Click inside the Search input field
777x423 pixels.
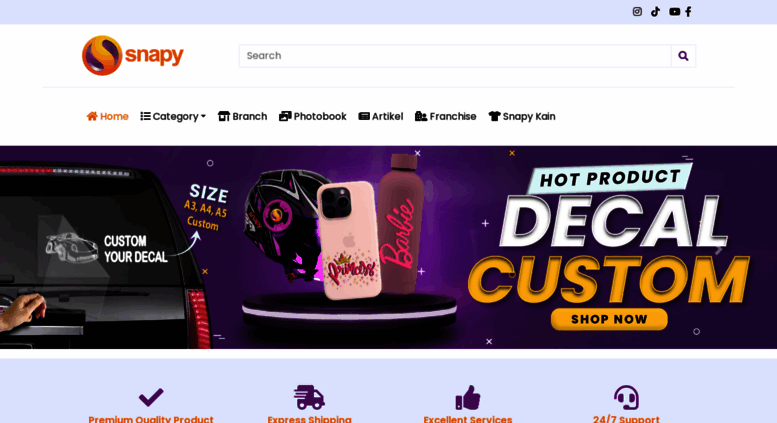pos(455,56)
